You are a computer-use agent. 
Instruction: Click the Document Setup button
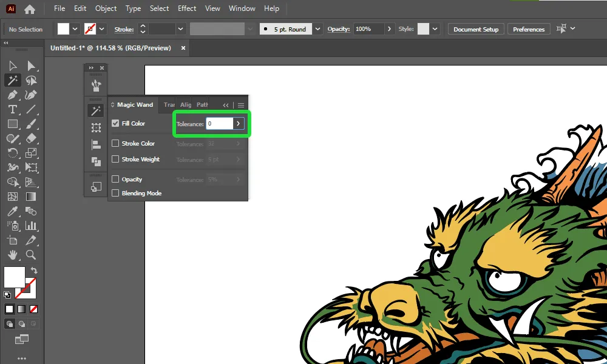pyautogui.click(x=476, y=29)
